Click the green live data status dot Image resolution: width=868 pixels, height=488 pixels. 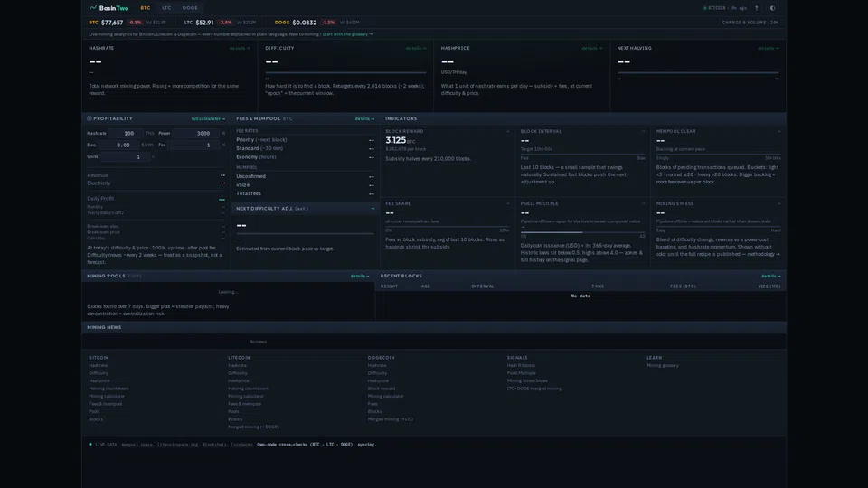tap(90, 444)
